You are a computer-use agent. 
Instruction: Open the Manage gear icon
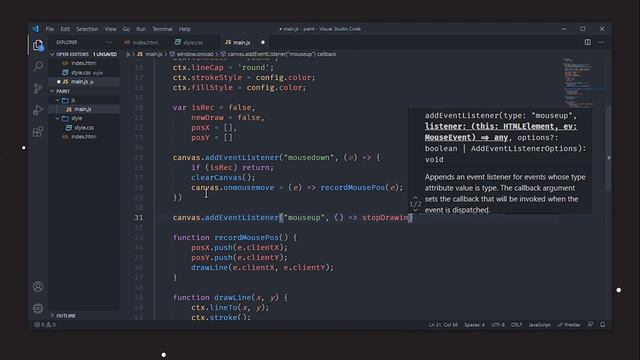click(38, 308)
